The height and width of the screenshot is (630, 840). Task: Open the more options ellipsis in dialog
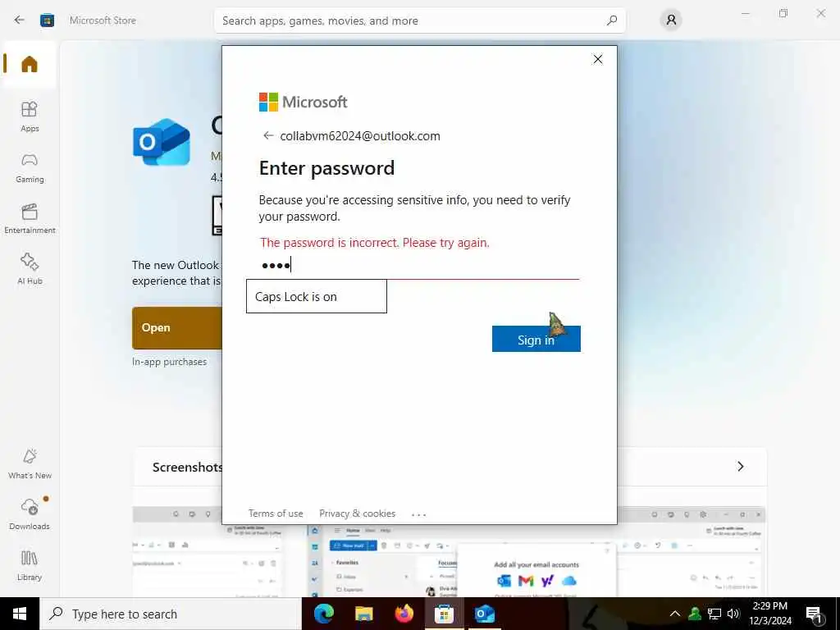pyautogui.click(x=419, y=514)
